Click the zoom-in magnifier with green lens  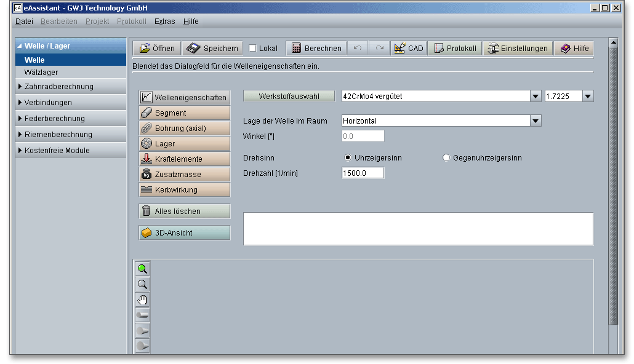tap(142, 269)
